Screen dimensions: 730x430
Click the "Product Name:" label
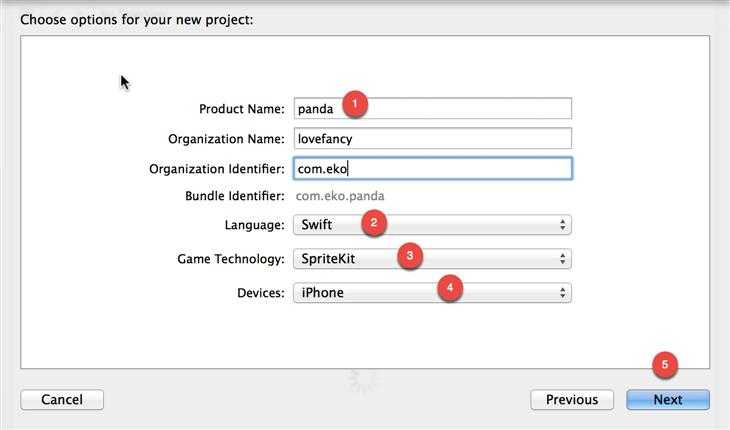pos(241,110)
